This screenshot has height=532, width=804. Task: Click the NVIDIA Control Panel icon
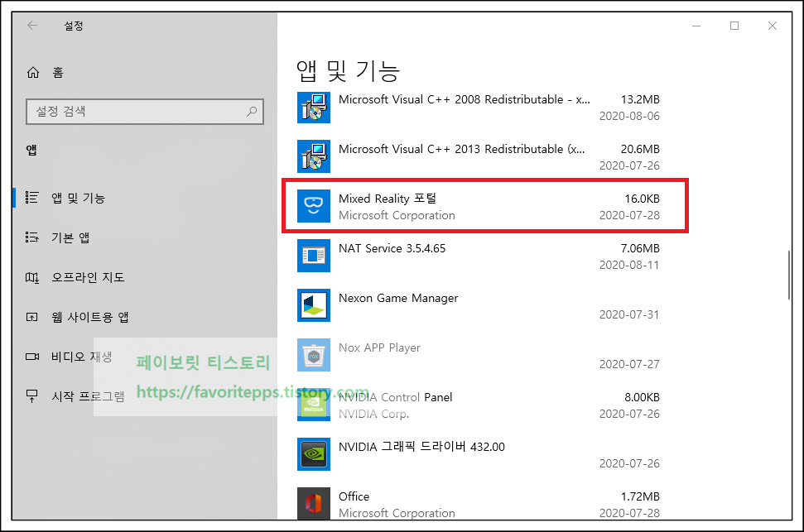point(314,405)
